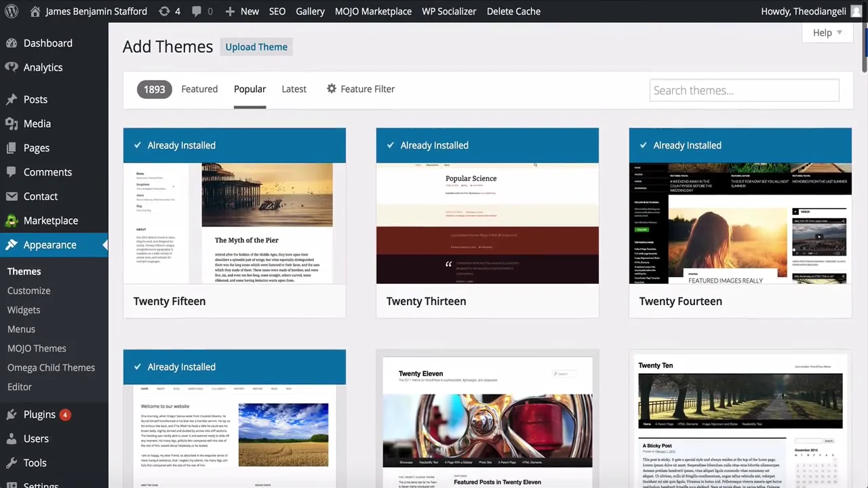Click the Contact envelope icon
Image resolution: width=868 pixels, height=488 pixels.
[12, 197]
